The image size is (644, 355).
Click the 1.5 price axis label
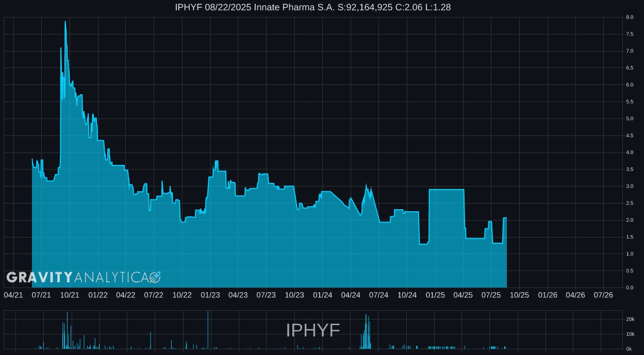tap(630, 237)
